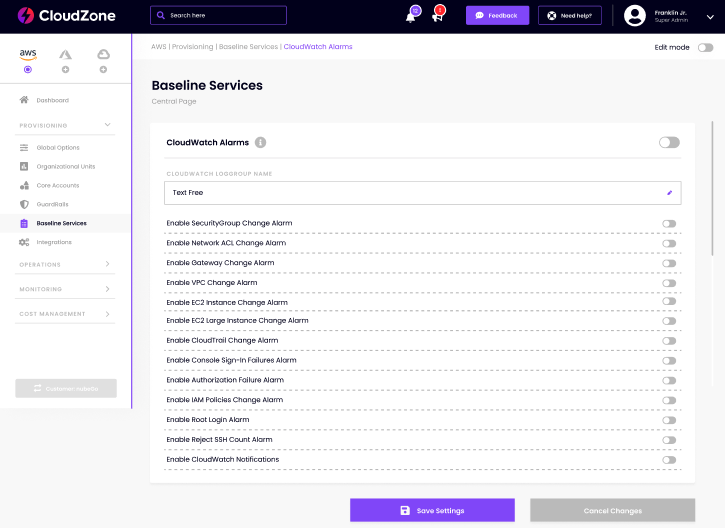Toggle the Edit mode switch
This screenshot has width=725, height=529.
coord(705,48)
